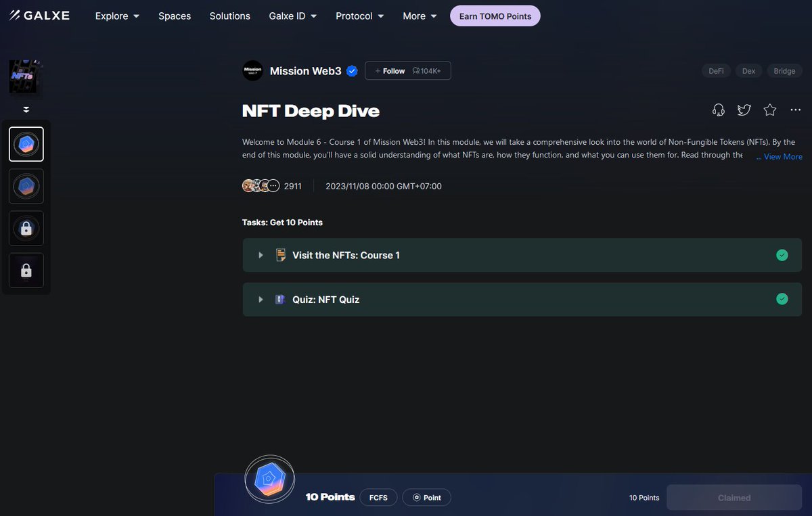Open support via the headset icon
The height and width of the screenshot is (516, 812).
(x=719, y=110)
